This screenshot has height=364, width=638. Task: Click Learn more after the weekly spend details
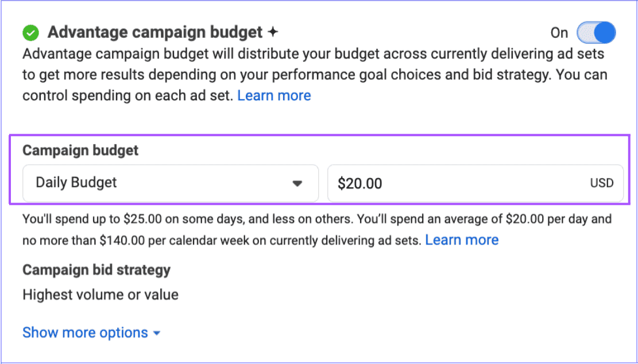click(x=462, y=239)
